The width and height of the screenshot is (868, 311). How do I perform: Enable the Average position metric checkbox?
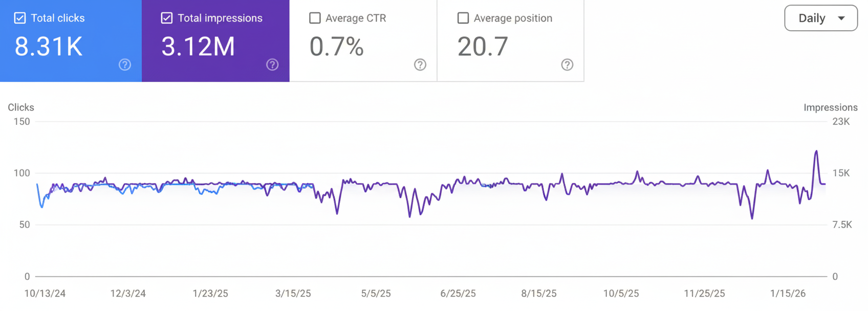(x=462, y=17)
